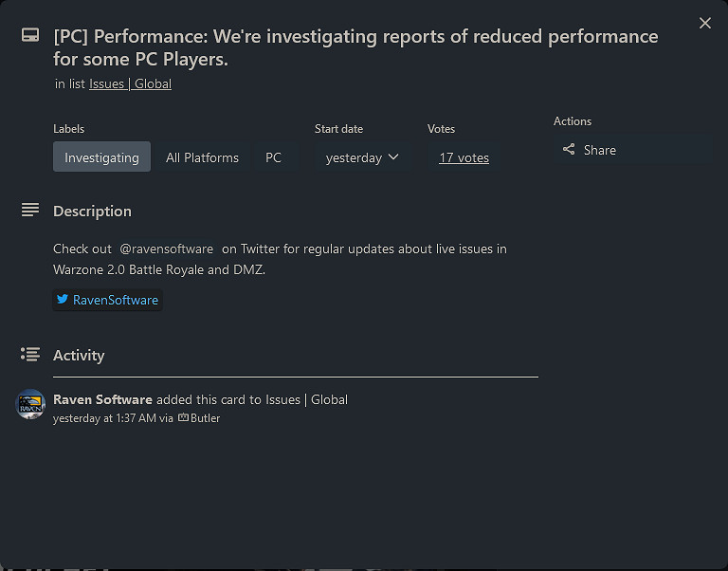Open the Issues | Global list link

(130, 83)
